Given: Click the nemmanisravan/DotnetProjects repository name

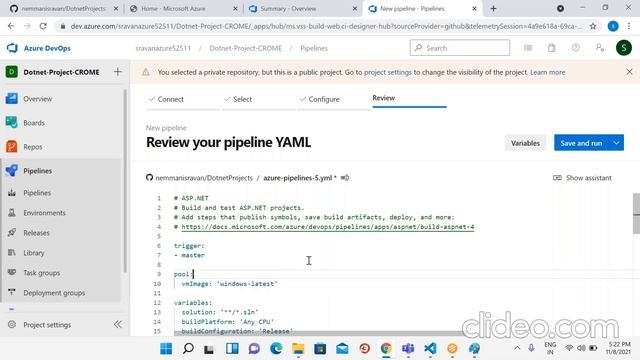Looking at the screenshot, I should (x=204, y=178).
